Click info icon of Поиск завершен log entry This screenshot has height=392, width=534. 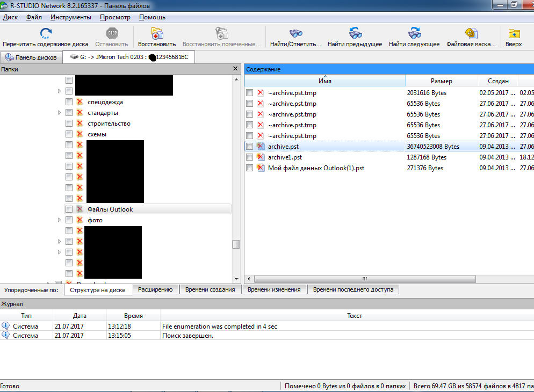[x=5, y=335]
